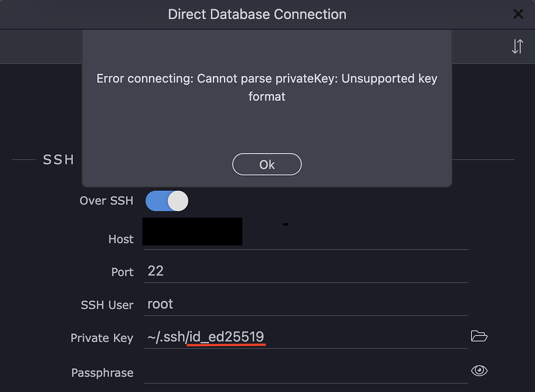Close the Direct Database Connection dialog
Image resolution: width=535 pixels, height=392 pixels.
click(x=518, y=14)
